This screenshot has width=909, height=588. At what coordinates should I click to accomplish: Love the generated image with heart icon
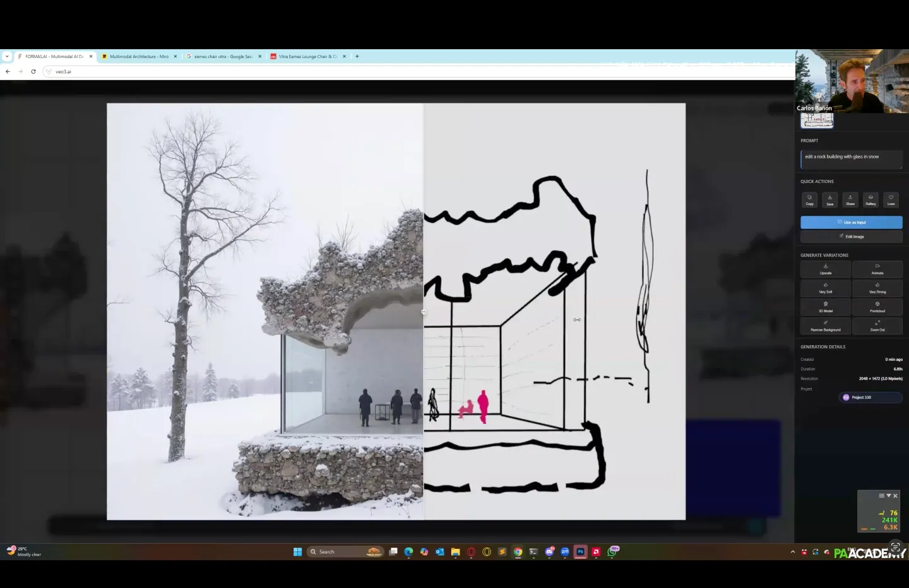point(891,199)
